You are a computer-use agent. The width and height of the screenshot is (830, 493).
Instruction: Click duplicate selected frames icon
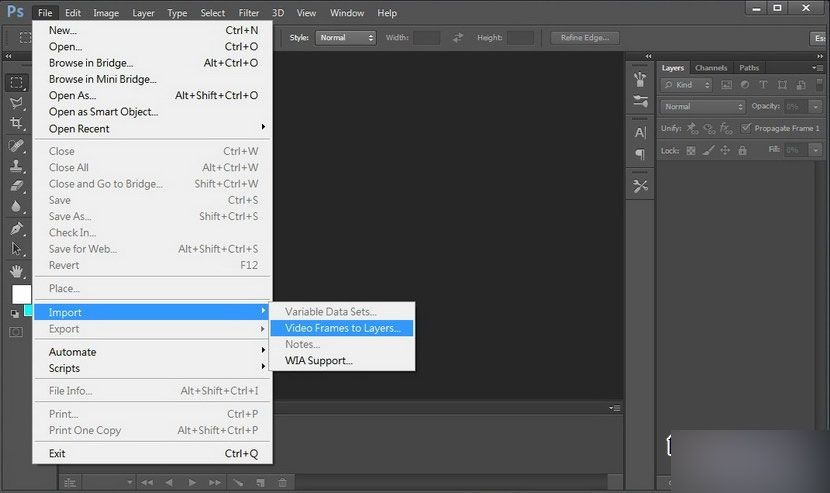(260, 482)
